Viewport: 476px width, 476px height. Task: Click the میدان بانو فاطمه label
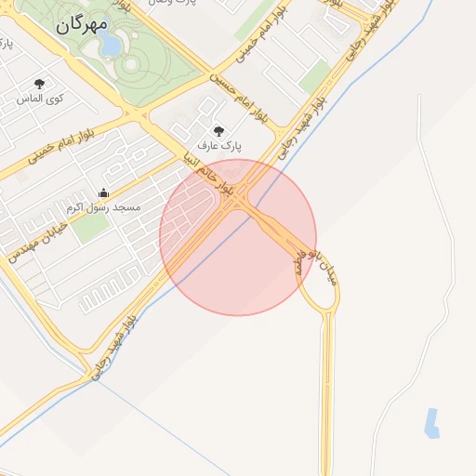pyautogui.click(x=316, y=268)
